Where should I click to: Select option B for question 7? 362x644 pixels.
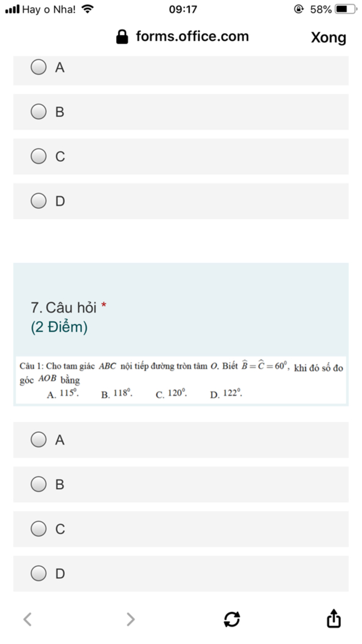point(181,484)
